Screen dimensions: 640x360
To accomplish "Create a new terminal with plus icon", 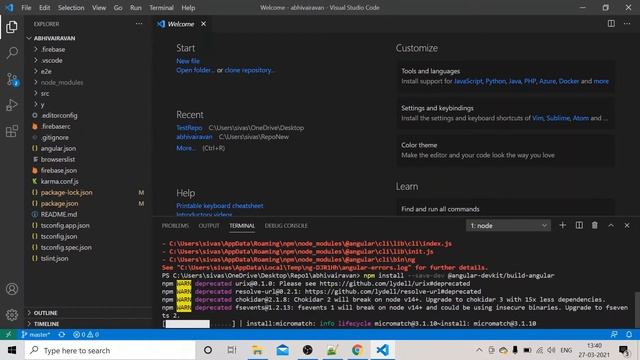I will point(562,225).
